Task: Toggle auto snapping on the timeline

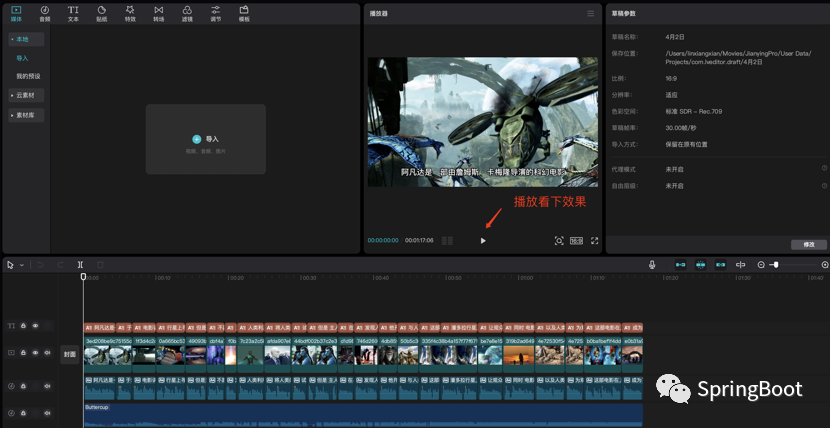Action: [x=701, y=265]
